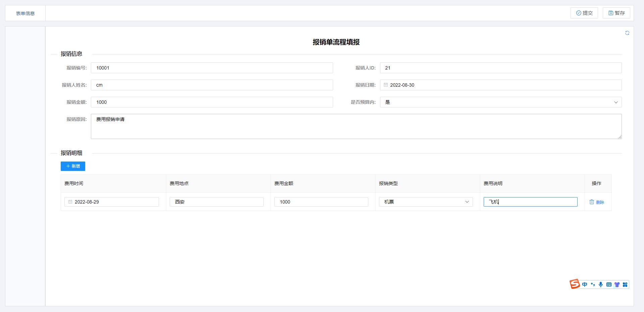Click the 报销原因 textarea
This screenshot has height=312, width=644.
coord(356,126)
